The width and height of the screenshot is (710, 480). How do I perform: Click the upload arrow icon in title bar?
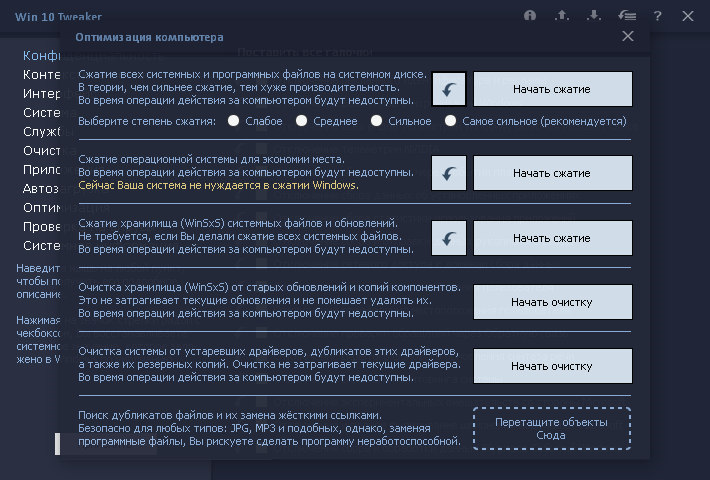[562, 16]
